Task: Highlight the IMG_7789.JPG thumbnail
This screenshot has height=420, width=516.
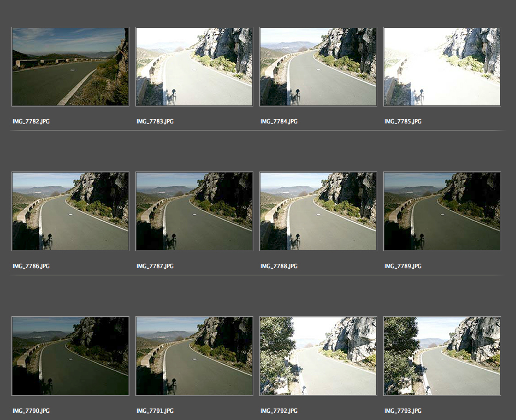Action: (x=442, y=211)
